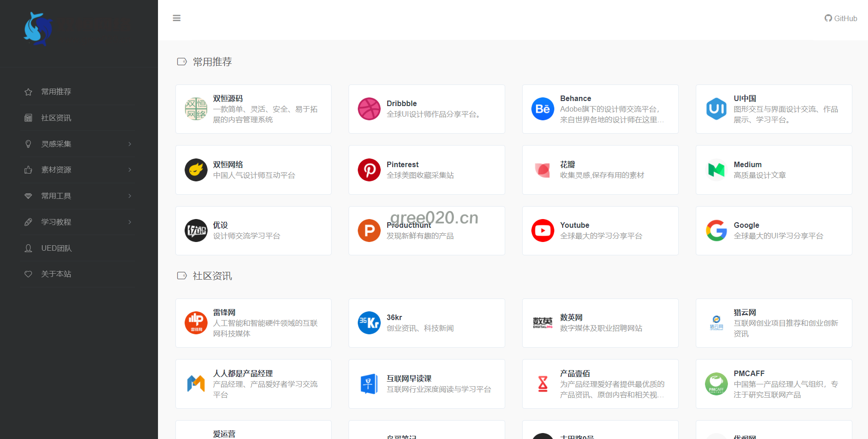
Task: Expand the 常用工具 sidebar submenu
Action: (x=78, y=196)
